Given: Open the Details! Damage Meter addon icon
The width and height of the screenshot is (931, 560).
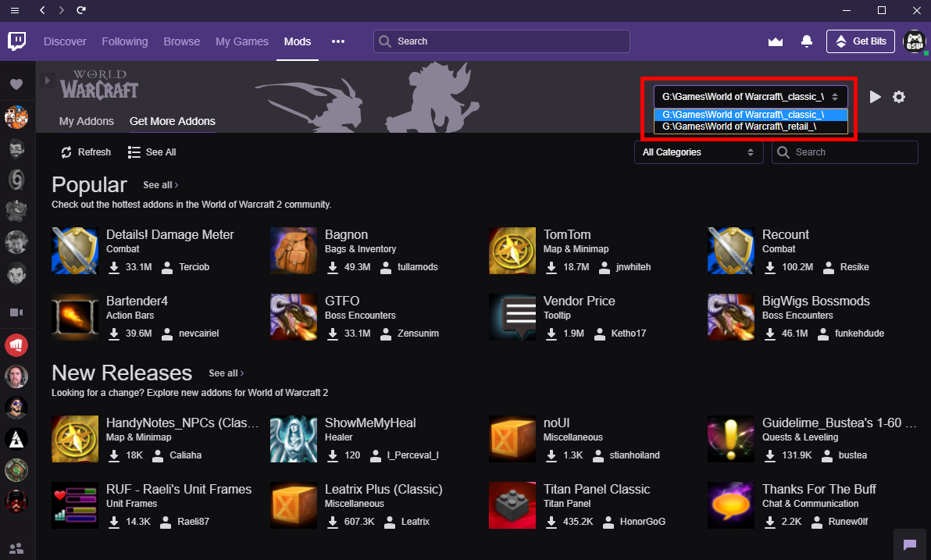Looking at the screenshot, I should click(75, 251).
